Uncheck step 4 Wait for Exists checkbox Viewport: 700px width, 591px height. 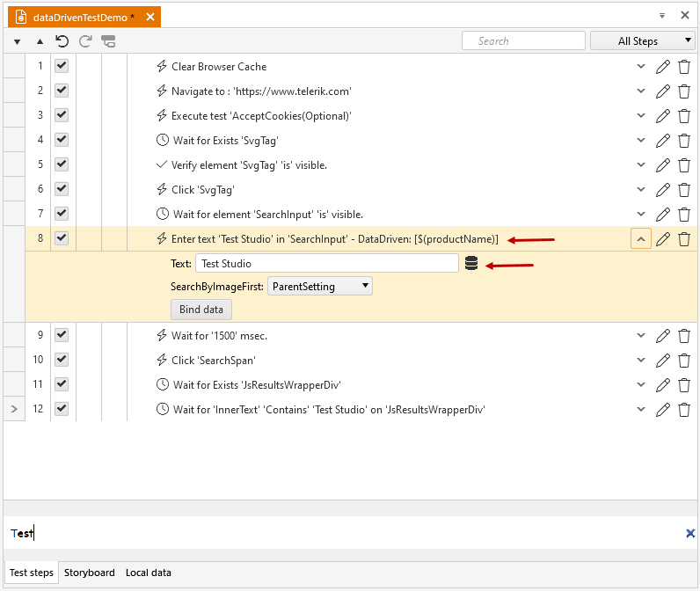click(x=62, y=140)
